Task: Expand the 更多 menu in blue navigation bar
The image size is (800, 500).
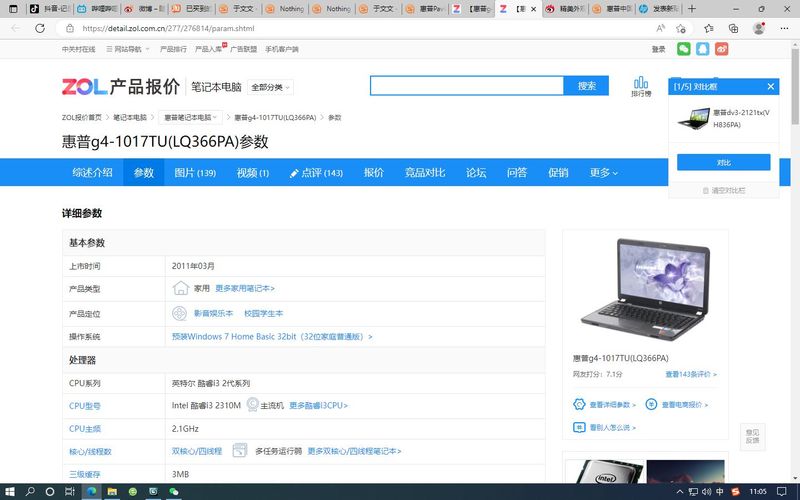Action: click(x=603, y=173)
